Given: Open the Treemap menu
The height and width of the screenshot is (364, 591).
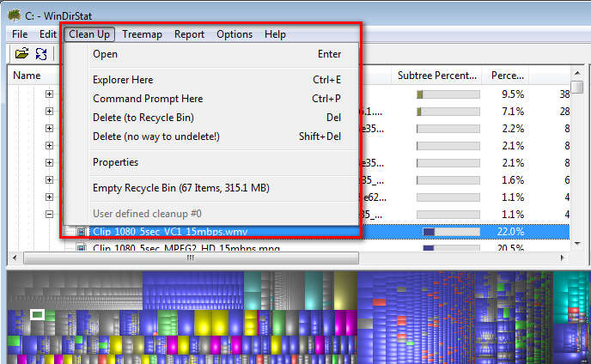Looking at the screenshot, I should [x=142, y=34].
